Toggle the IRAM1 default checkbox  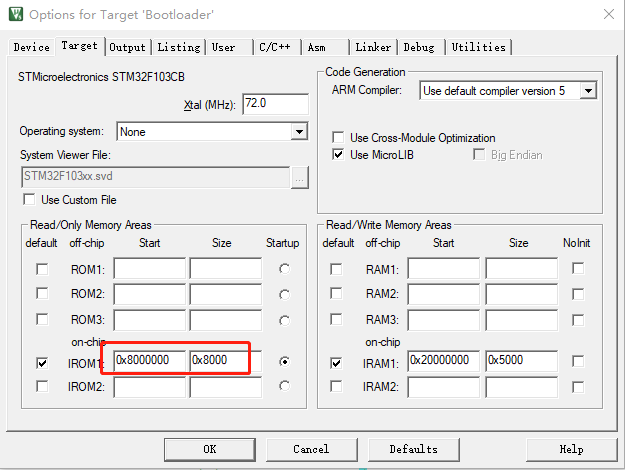point(336,363)
